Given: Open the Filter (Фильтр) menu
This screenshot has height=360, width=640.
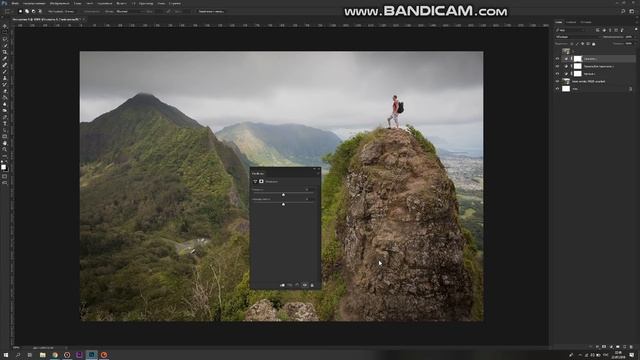Looking at the screenshot, I should pos(121,3).
